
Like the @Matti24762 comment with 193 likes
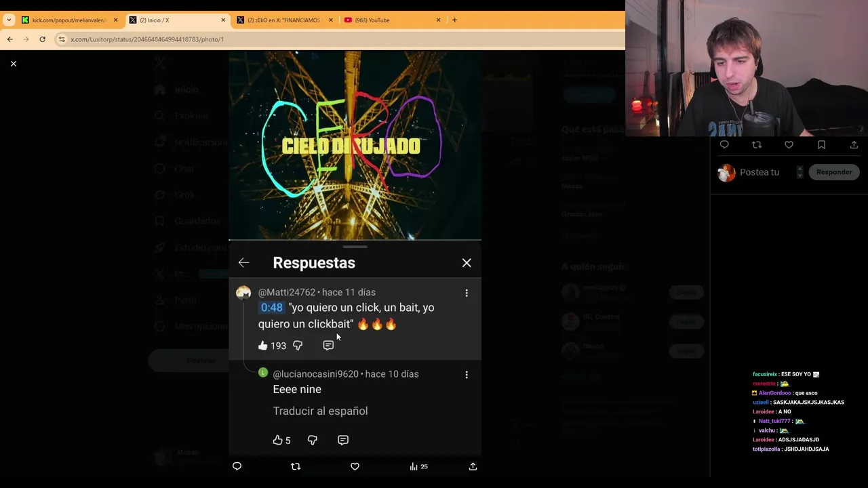click(x=263, y=346)
